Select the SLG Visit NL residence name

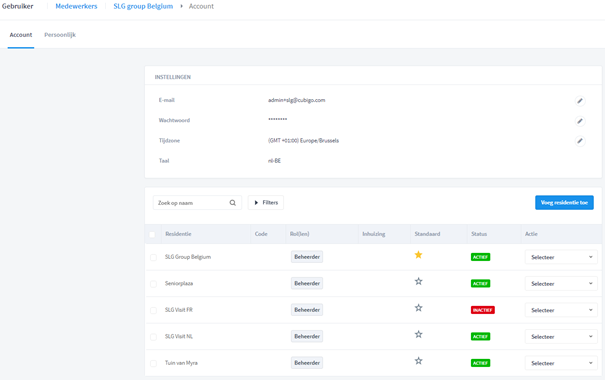coord(179,336)
